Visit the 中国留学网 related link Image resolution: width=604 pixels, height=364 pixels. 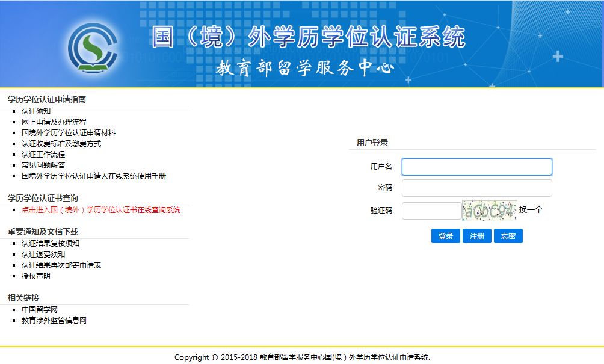pyautogui.click(x=40, y=310)
